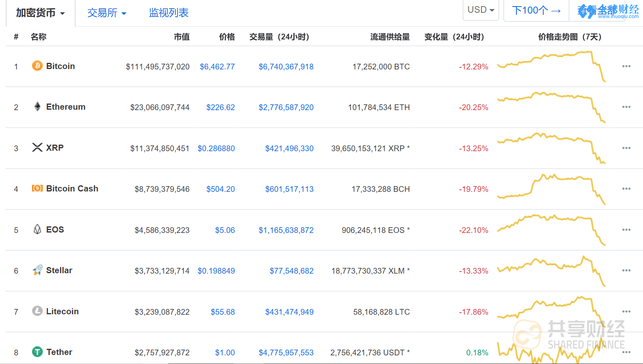Open XRP's 7-day price sparkline chart

coord(551,148)
